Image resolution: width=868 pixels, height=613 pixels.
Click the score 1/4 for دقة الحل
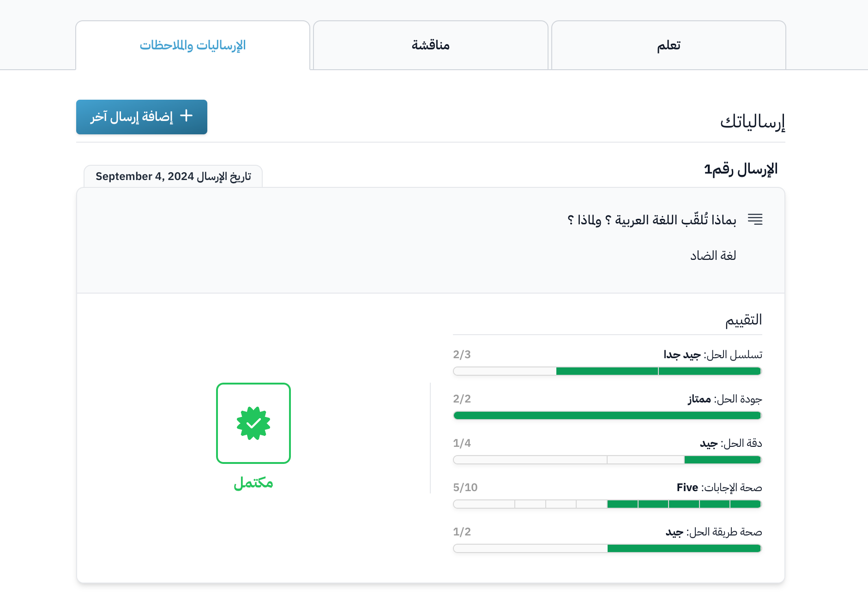[x=462, y=443]
